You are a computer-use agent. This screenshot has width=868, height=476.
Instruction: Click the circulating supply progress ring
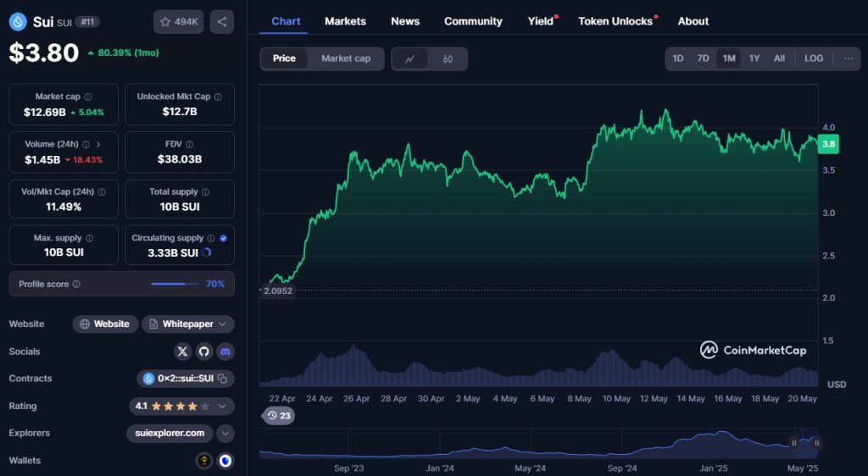point(207,252)
